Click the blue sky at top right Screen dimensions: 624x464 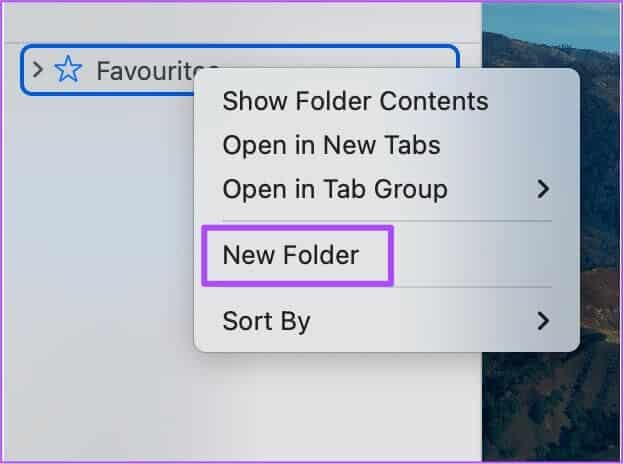(x=560, y=20)
